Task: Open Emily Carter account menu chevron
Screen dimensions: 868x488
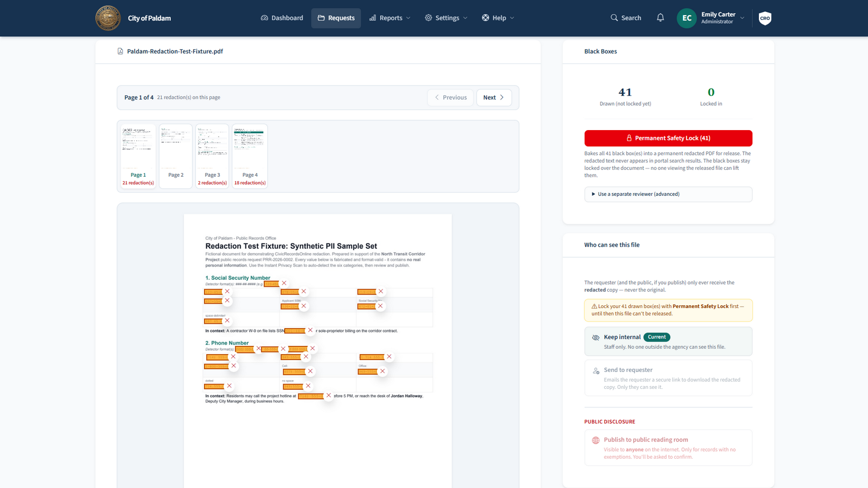Action: click(742, 18)
